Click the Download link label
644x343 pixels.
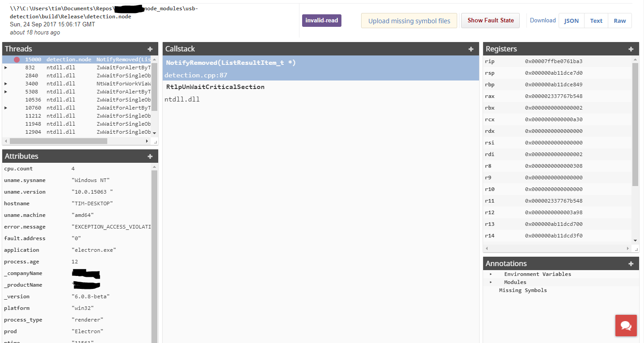pyautogui.click(x=543, y=20)
